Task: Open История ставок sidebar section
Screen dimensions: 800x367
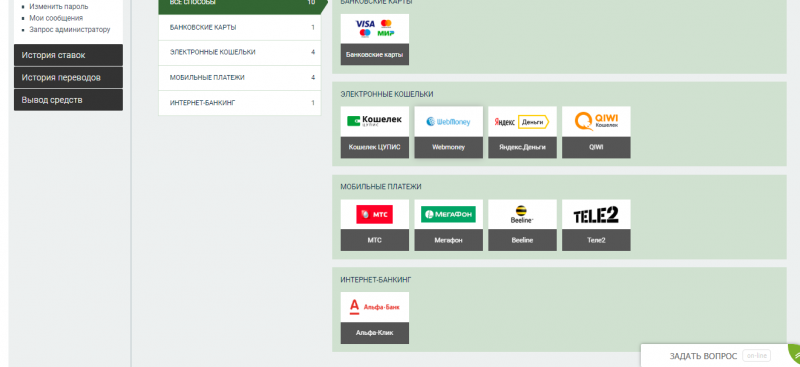Action: pos(68,55)
